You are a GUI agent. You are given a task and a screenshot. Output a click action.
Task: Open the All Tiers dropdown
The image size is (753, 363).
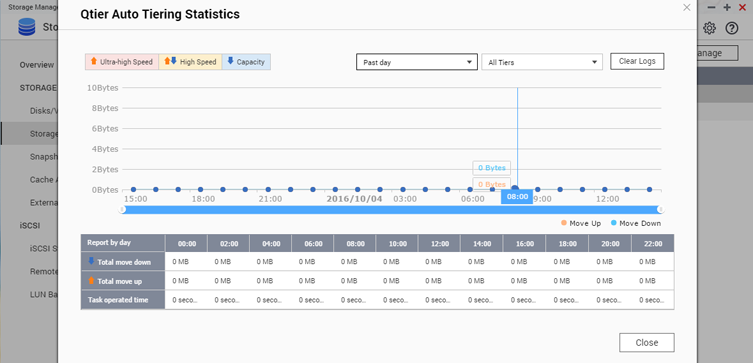pos(542,62)
